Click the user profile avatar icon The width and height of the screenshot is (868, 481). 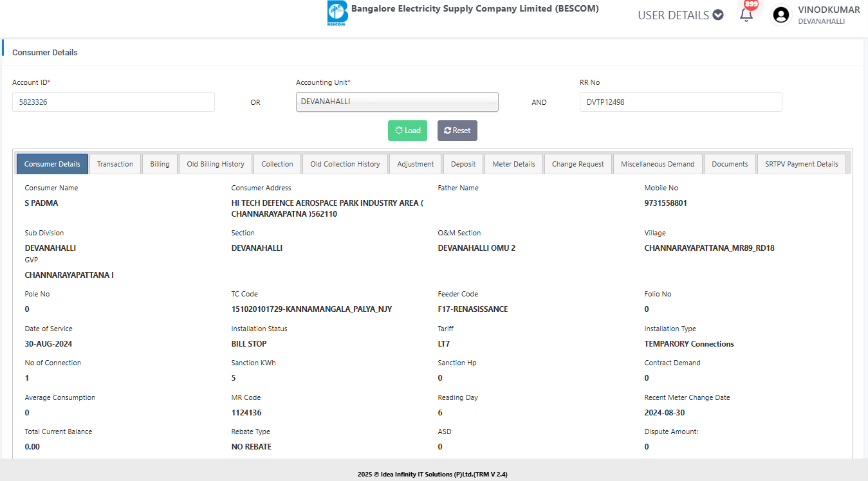(780, 15)
